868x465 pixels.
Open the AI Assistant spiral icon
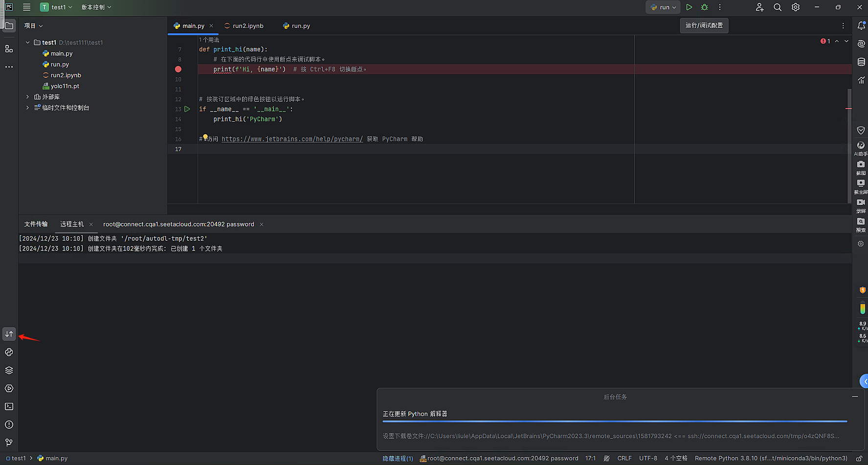tap(861, 44)
